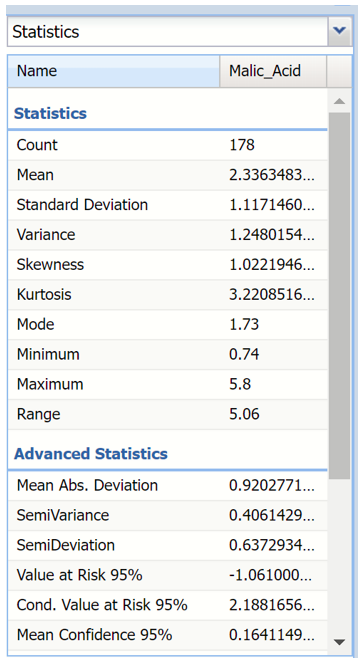Click the Range value 5.06
Image resolution: width=363 pixels, height=666 pixels.
click(x=244, y=414)
